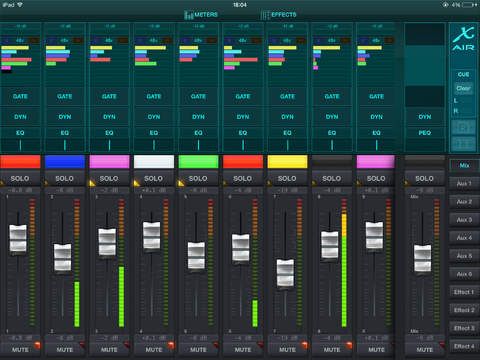Screen dimensions: 480x360
Task: Open EQ for channel 6
Action: [x=243, y=133]
